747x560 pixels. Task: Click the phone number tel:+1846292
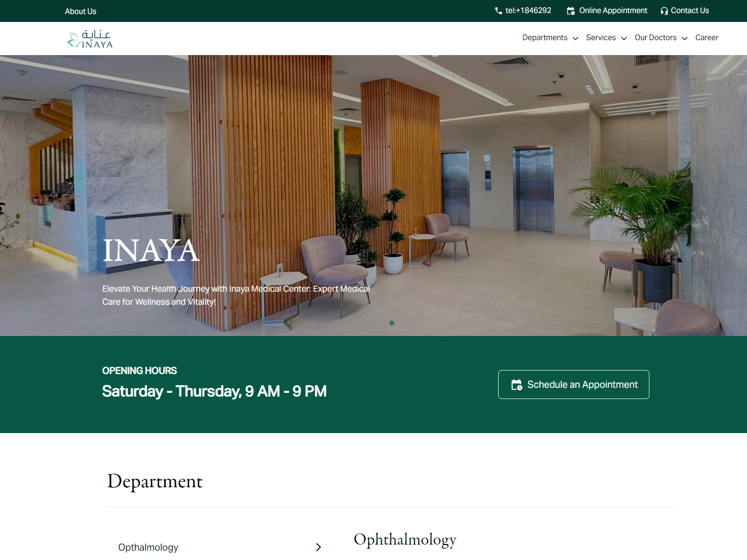[528, 10]
